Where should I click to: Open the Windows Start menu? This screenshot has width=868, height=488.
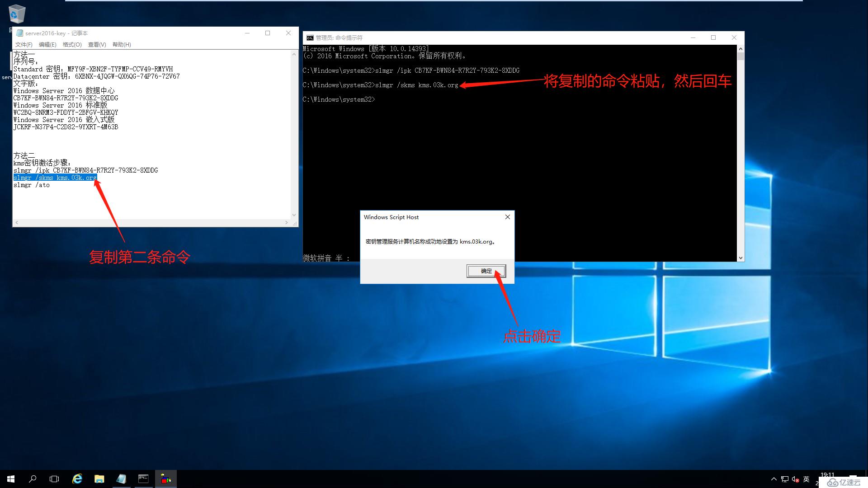(11, 479)
